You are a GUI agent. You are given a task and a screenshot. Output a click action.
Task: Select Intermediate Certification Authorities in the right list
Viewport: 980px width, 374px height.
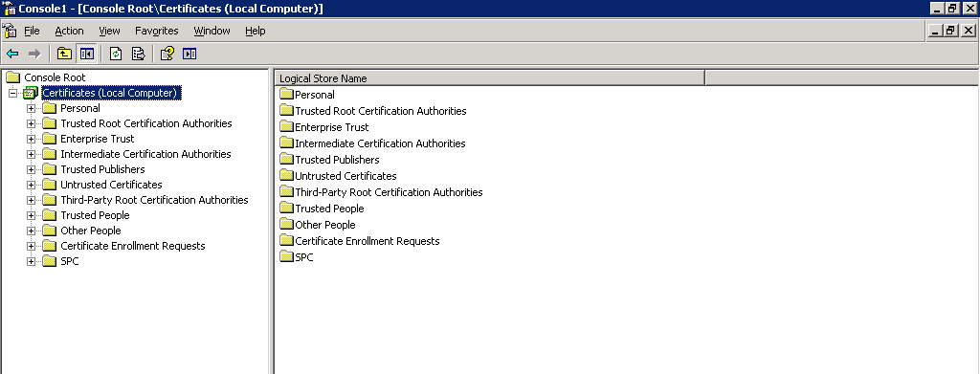[380, 143]
